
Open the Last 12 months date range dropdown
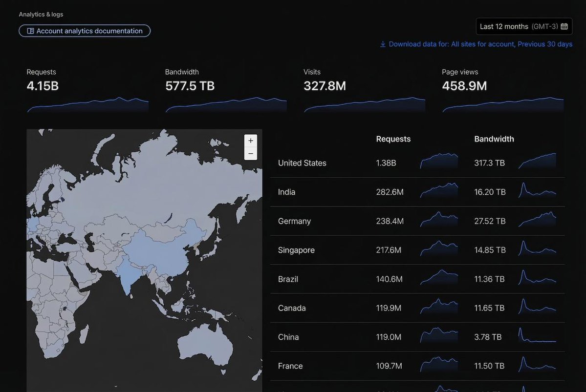tap(524, 26)
